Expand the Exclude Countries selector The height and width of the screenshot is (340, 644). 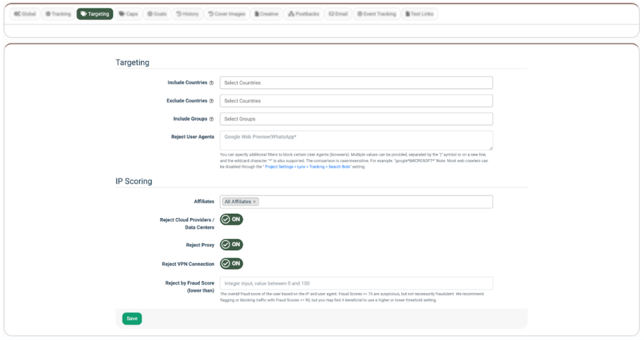click(356, 101)
